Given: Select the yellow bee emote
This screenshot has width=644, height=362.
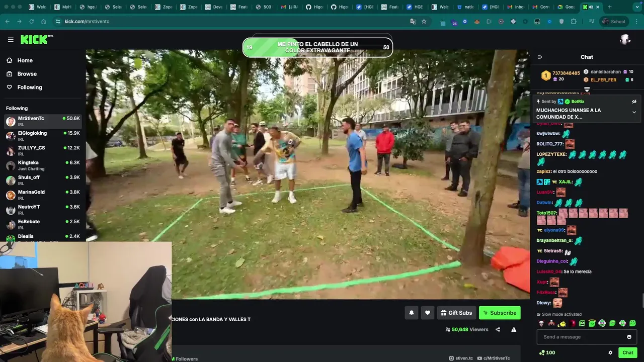Looking at the screenshot, I should [562, 323].
